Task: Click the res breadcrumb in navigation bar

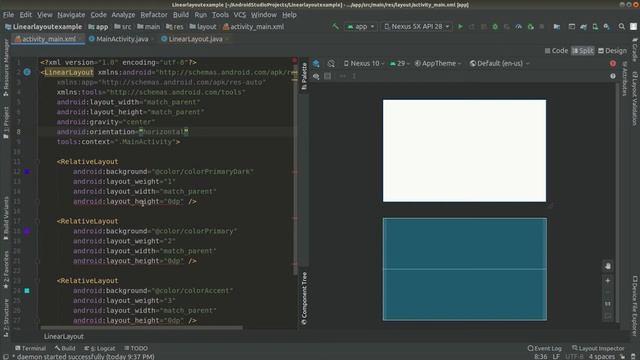Action: [x=175, y=27]
